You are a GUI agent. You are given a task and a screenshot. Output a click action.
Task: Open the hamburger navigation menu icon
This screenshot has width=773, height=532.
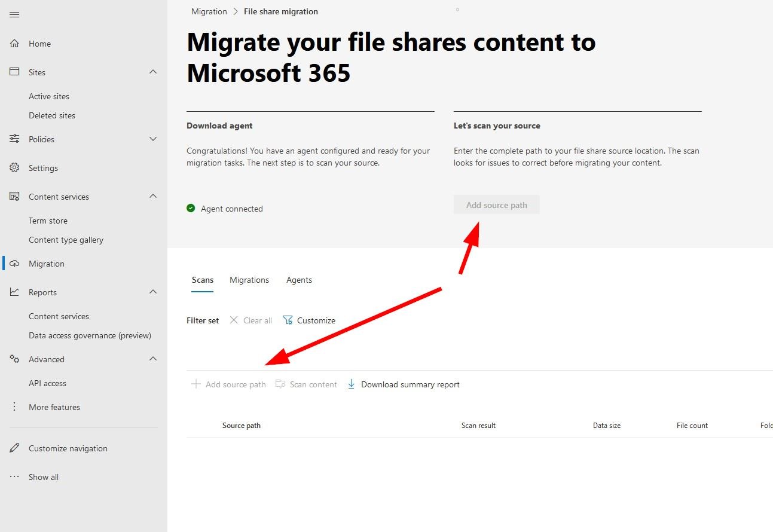coord(14,15)
